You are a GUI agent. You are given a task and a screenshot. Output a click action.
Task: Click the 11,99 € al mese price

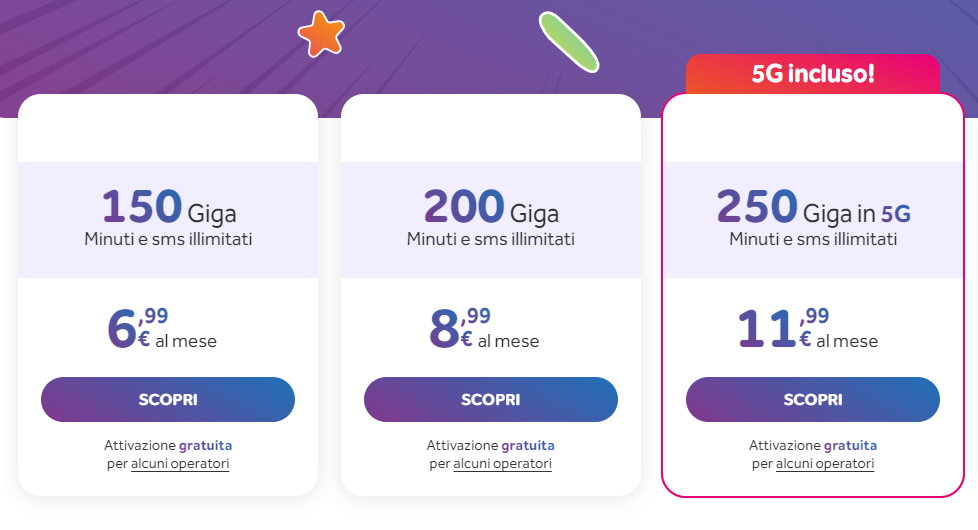click(808, 327)
